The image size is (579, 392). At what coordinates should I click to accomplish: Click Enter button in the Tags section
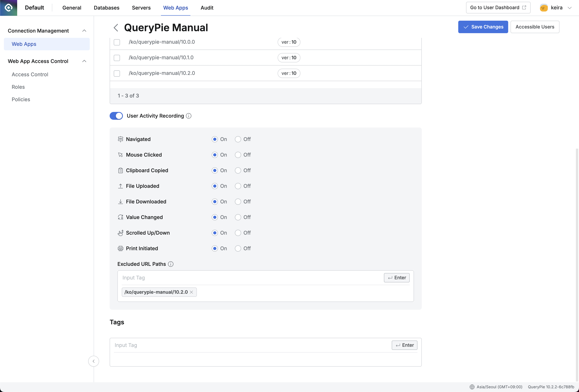point(404,345)
